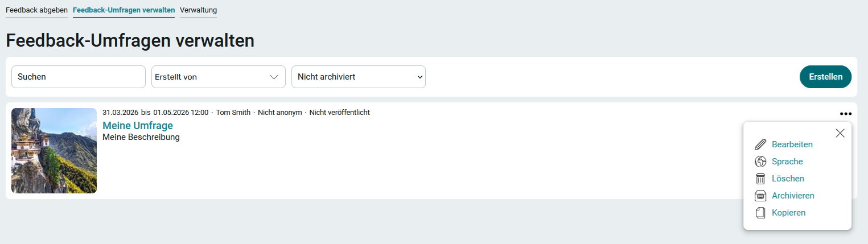This screenshot has height=244, width=868.
Task: Open the Verwaltung tab
Action: [x=198, y=10]
